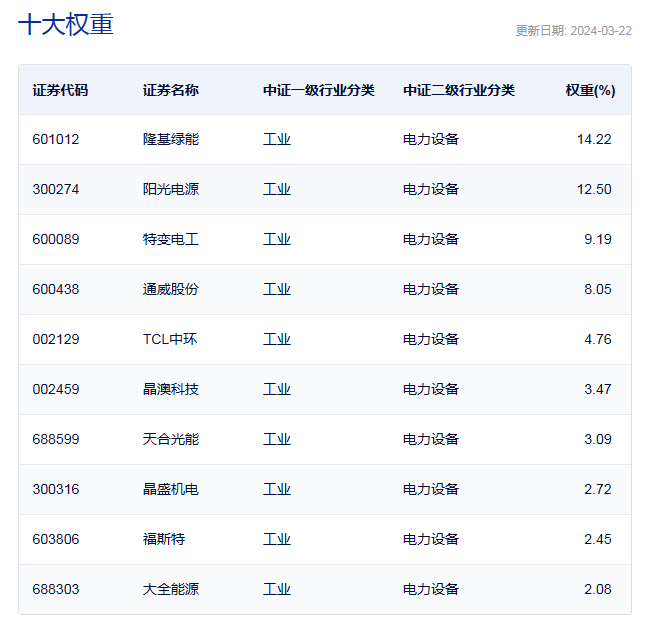Screen dimensions: 649x640
Task: Select the name 通威股份
Action: click(x=171, y=289)
